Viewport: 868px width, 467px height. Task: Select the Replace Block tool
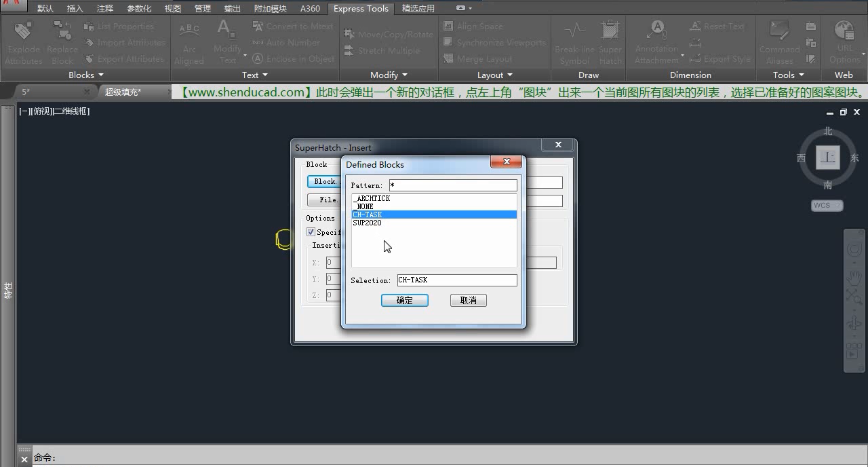pos(62,42)
